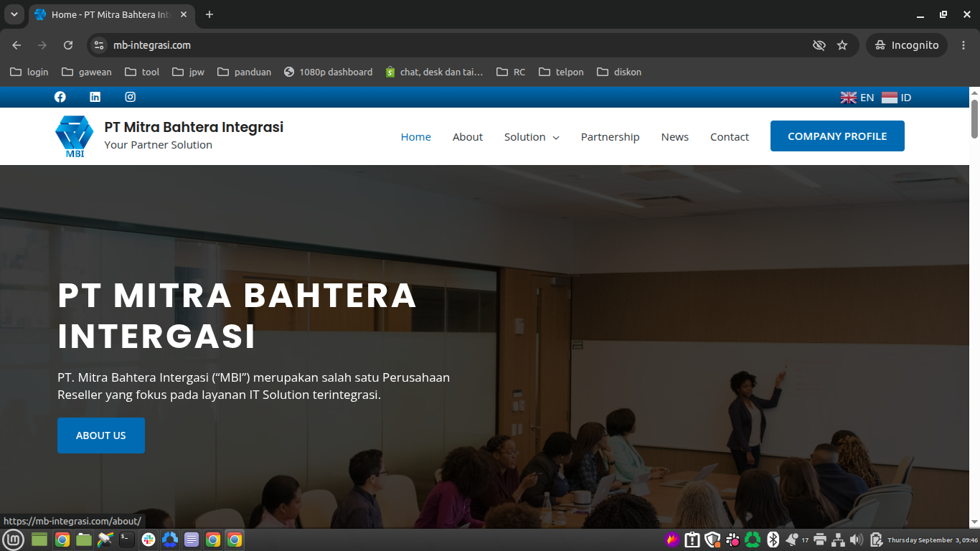Open the Chrome three-dot menu

[963, 45]
